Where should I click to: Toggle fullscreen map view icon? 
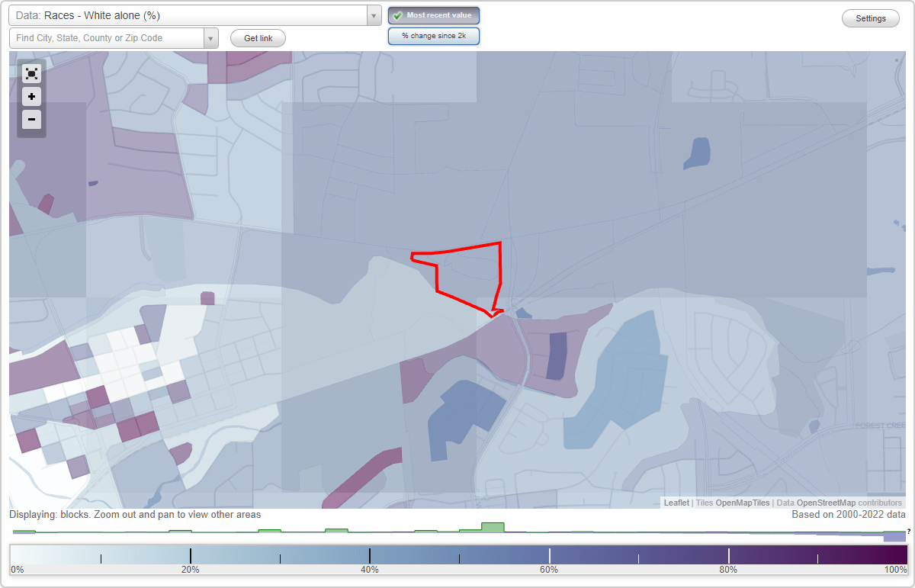point(31,73)
